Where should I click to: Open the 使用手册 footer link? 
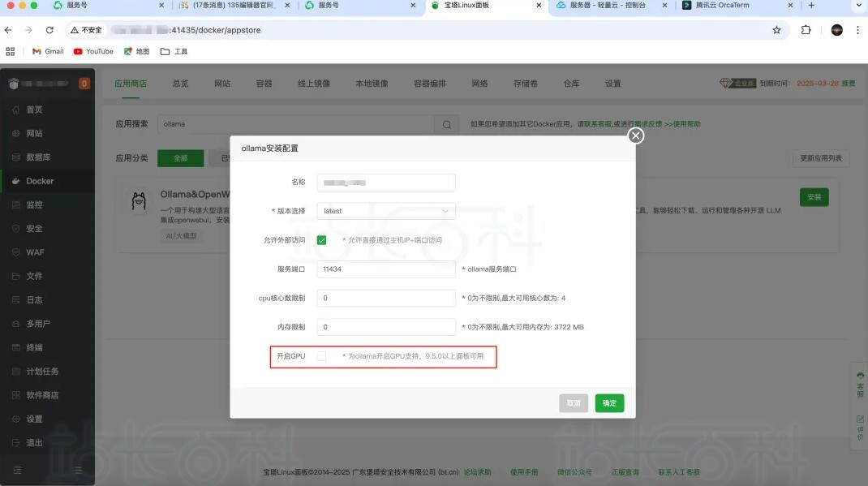(x=524, y=472)
